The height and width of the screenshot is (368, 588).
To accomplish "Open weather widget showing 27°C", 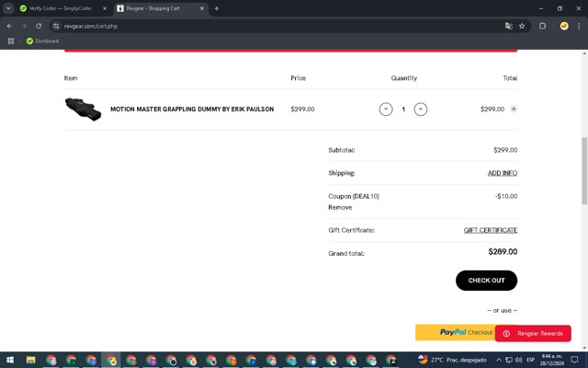I will click(x=452, y=360).
